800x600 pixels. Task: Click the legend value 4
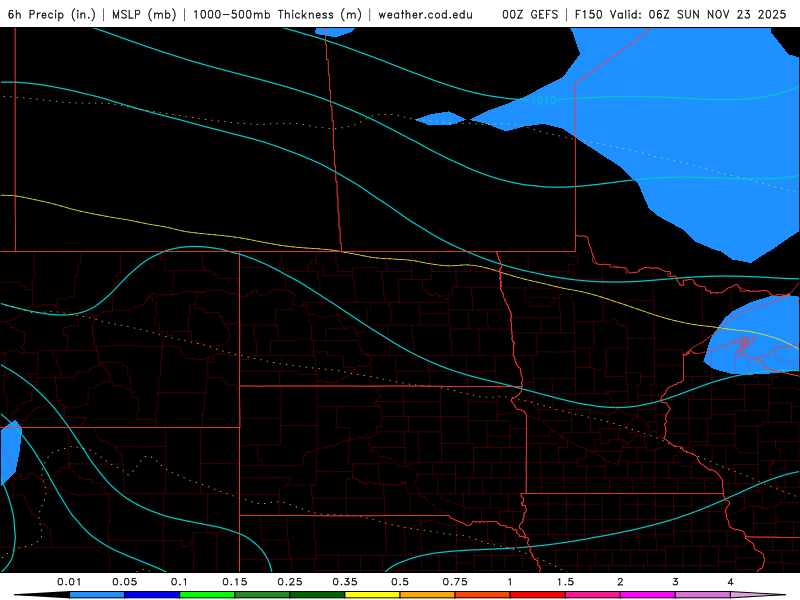(x=731, y=582)
